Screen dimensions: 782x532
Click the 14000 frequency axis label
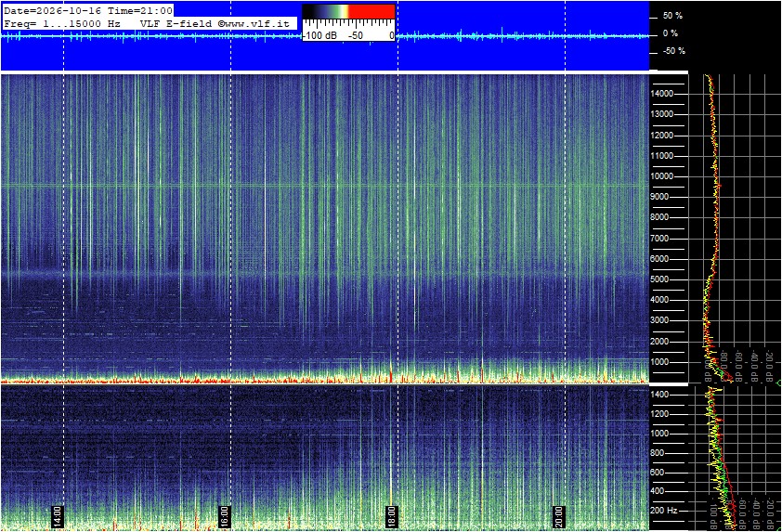[662, 94]
